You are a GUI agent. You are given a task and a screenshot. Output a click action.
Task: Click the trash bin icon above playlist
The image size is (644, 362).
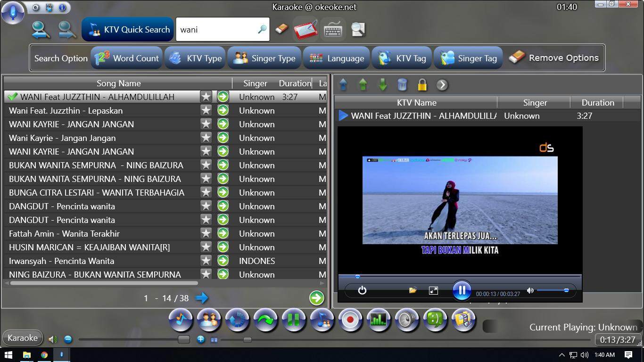click(402, 85)
